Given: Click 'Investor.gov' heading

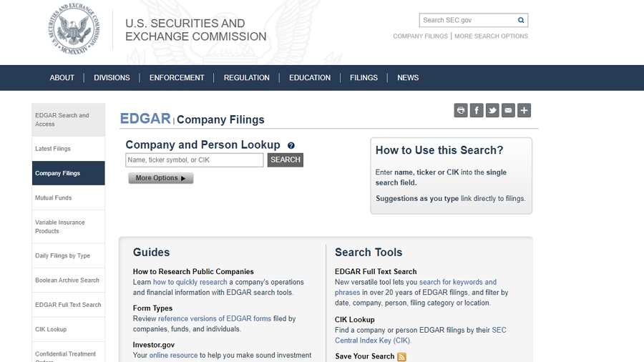Looking at the screenshot, I should [x=153, y=345].
